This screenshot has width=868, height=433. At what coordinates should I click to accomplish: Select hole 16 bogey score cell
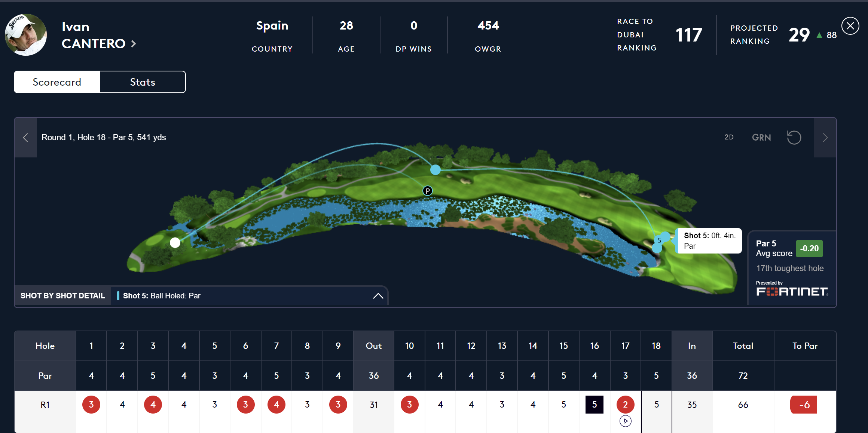(594, 405)
